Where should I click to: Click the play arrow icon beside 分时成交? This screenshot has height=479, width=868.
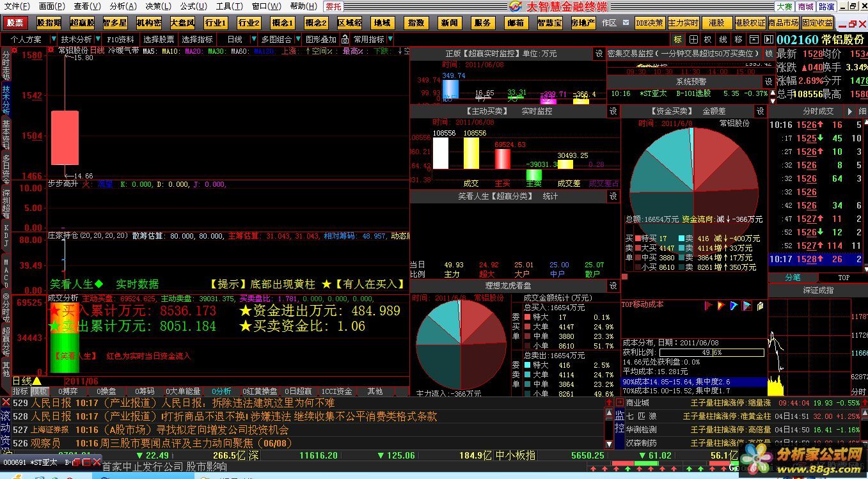pos(850,111)
